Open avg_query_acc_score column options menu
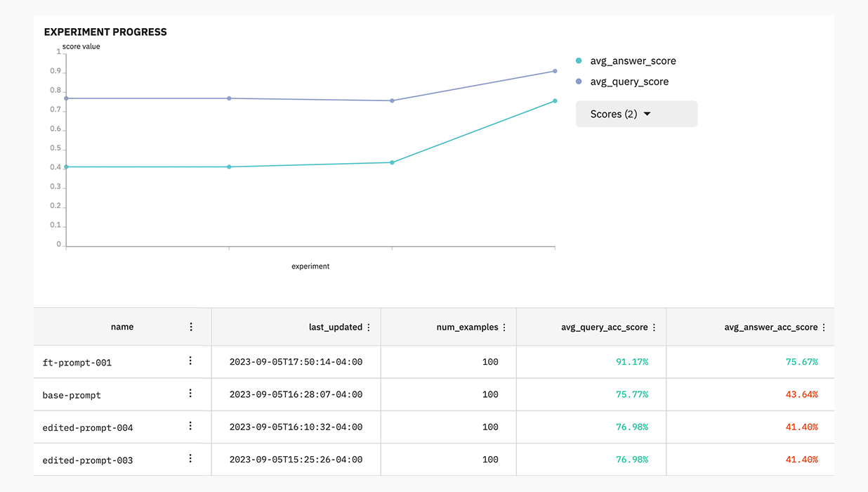Screen dimensions: 868x492 pyautogui.click(x=655, y=328)
